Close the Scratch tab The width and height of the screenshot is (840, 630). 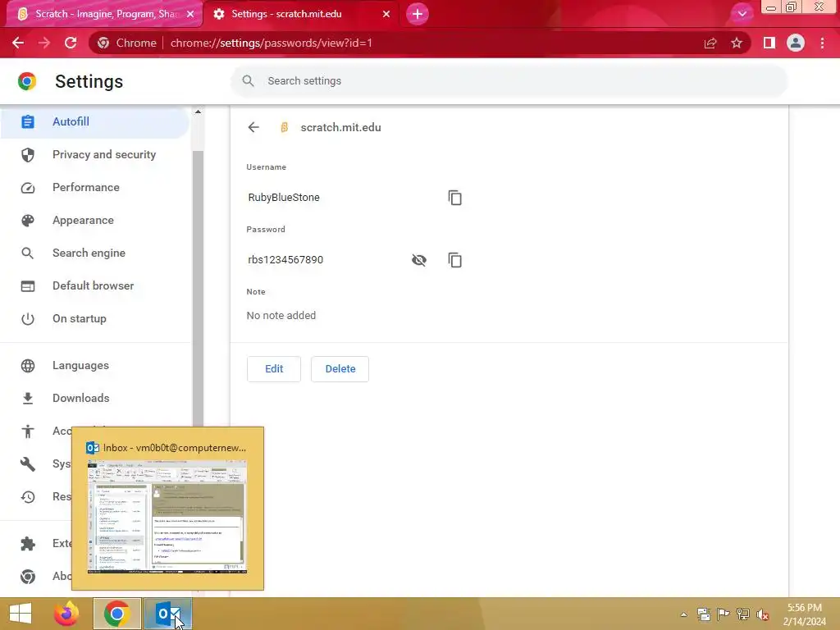pyautogui.click(x=190, y=14)
